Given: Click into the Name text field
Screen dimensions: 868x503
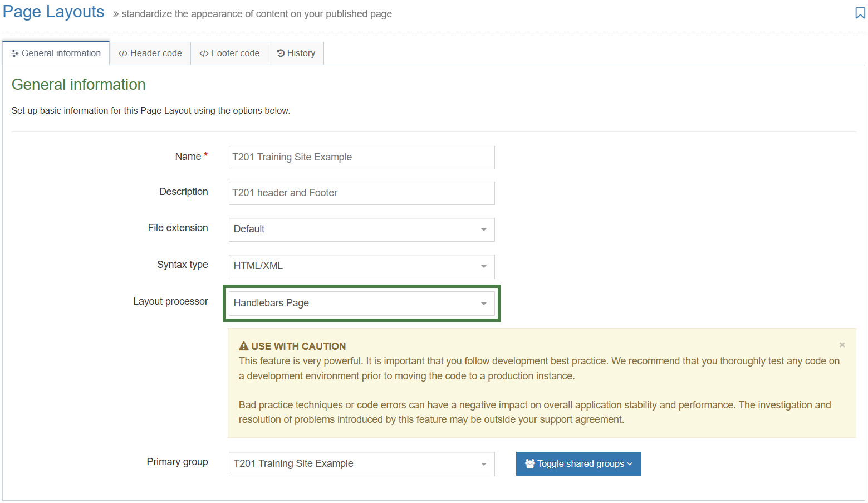Looking at the screenshot, I should [361, 158].
